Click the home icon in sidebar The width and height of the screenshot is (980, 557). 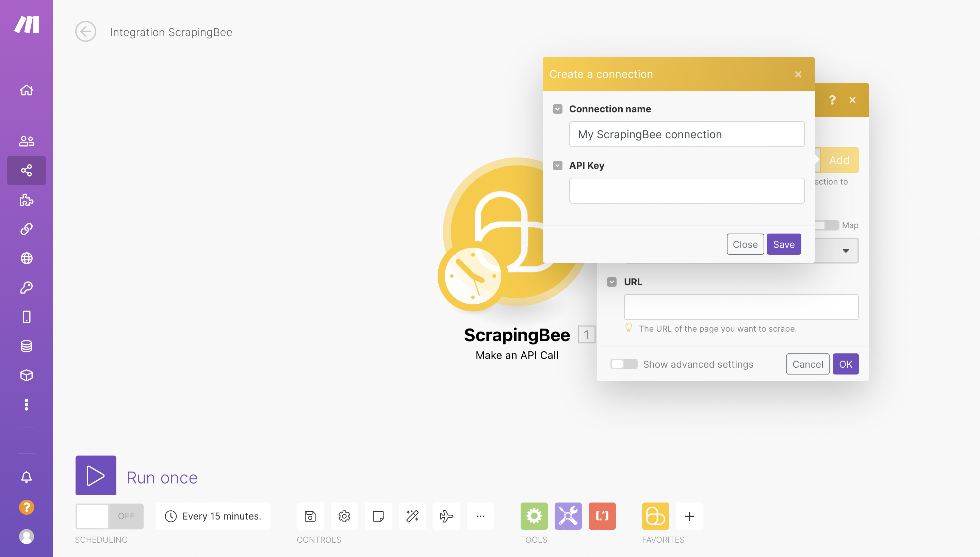pos(26,90)
